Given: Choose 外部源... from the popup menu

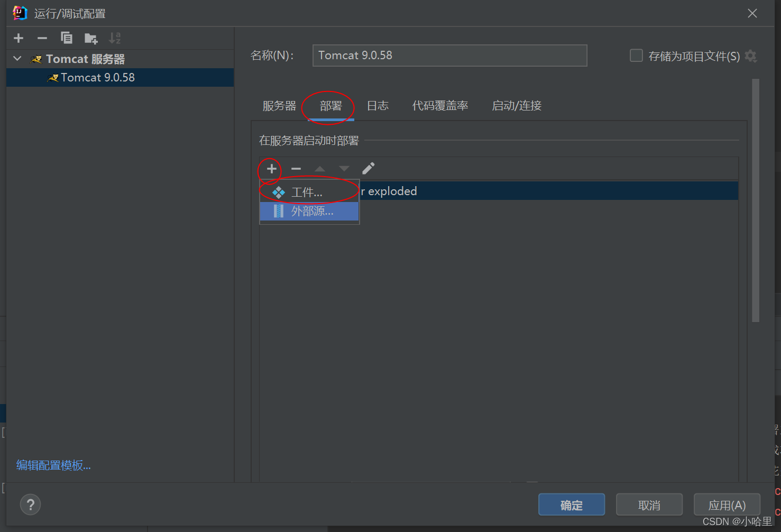Looking at the screenshot, I should 309,212.
